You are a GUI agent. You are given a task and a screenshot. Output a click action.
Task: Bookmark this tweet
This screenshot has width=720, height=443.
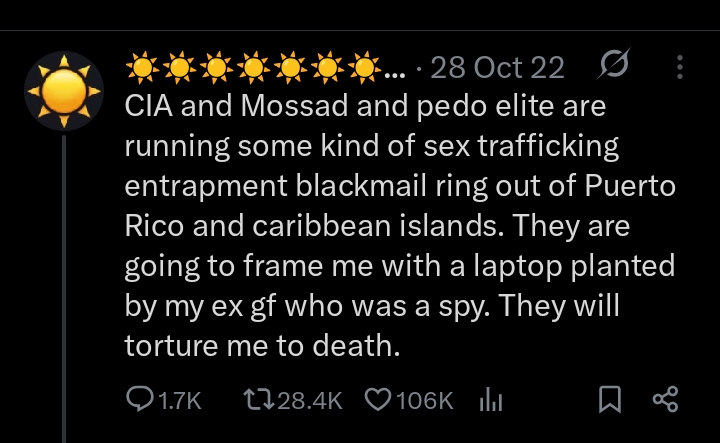[608, 400]
